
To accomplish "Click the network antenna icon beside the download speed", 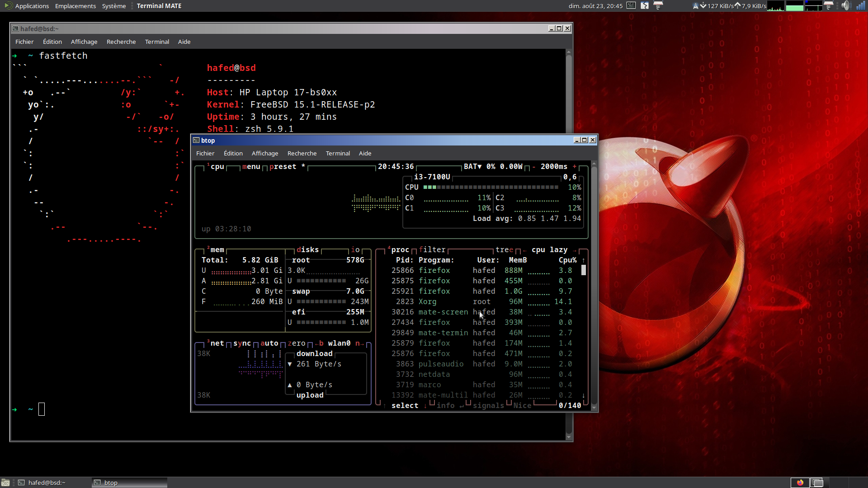I will (695, 6).
